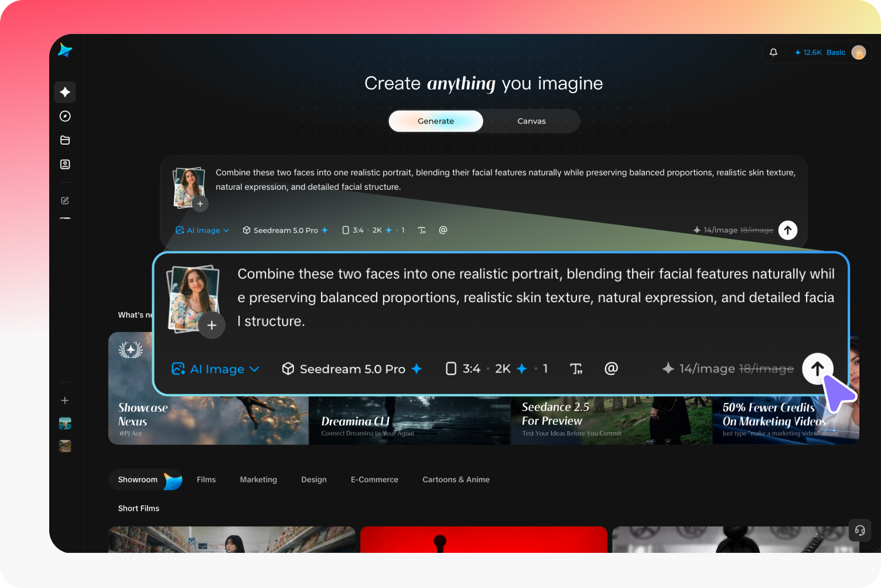Screen dimensions: 881x588
Task: Select the E-Commerce category tab
Action: 374,480
